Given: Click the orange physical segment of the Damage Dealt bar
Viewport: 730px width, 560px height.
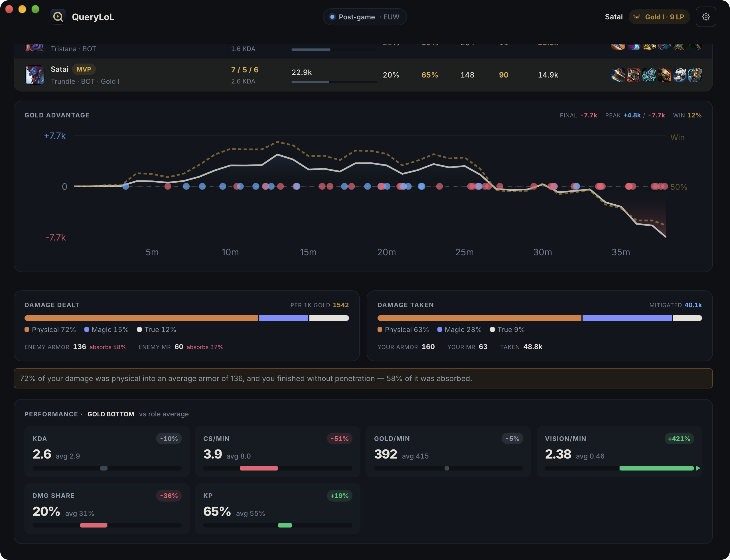Looking at the screenshot, I should [141, 318].
